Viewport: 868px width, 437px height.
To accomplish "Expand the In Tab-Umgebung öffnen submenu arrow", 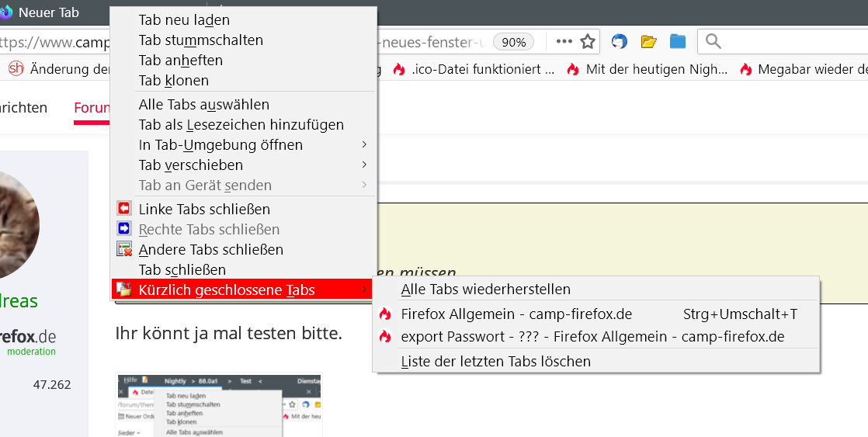I will pos(364,144).
